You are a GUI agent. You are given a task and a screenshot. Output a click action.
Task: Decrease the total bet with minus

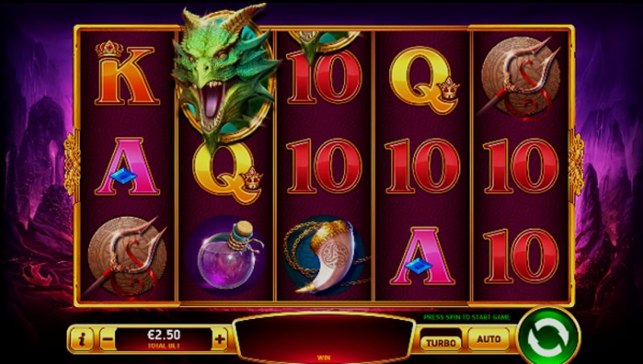click(x=108, y=339)
